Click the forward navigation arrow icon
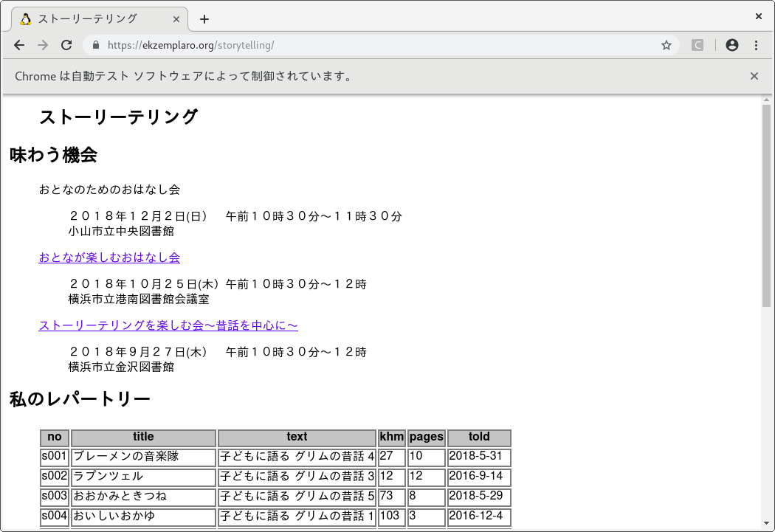Image resolution: width=775 pixels, height=532 pixels. point(43,45)
